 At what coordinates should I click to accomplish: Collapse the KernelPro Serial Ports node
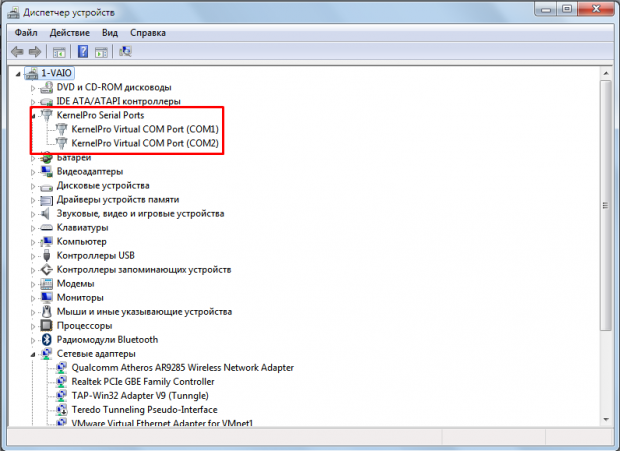coord(33,115)
